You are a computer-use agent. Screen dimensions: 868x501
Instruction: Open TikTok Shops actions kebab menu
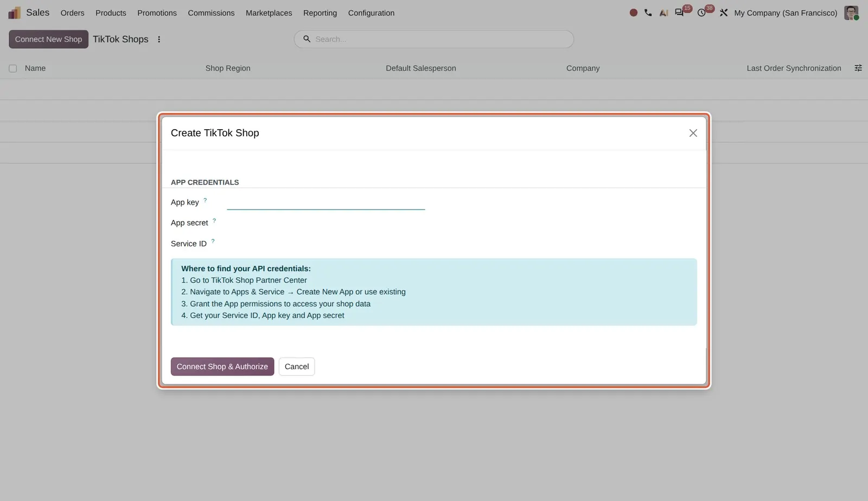(x=159, y=39)
